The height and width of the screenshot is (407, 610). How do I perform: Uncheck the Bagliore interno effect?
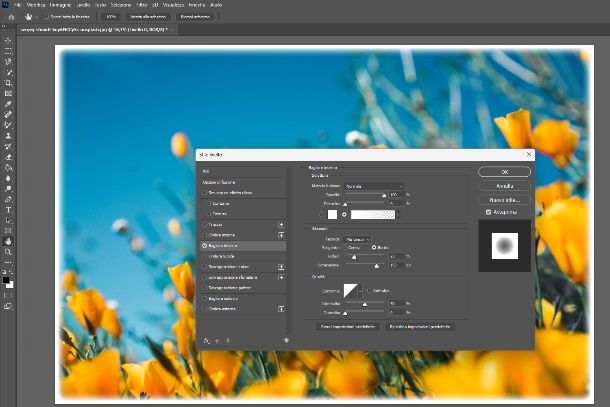205,246
